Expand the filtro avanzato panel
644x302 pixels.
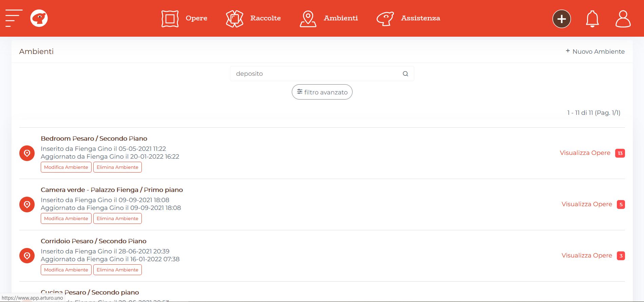click(x=322, y=92)
